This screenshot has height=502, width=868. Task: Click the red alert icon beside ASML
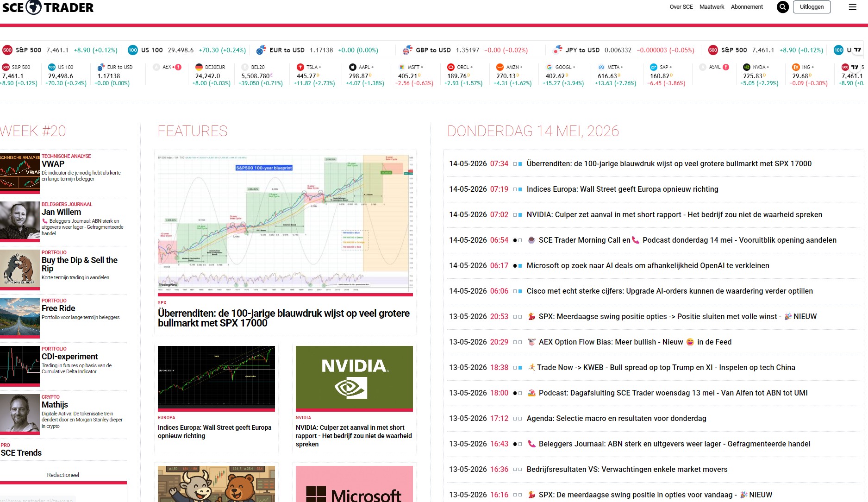coord(726,67)
